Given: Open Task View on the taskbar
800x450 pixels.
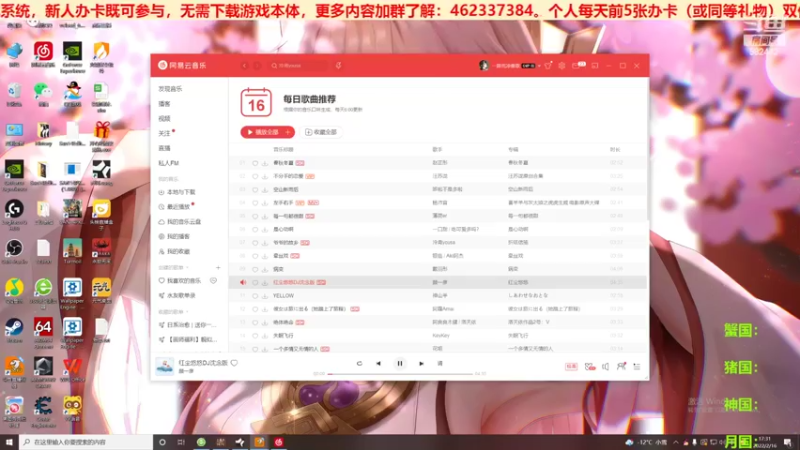Looking at the screenshot, I should click(181, 442).
